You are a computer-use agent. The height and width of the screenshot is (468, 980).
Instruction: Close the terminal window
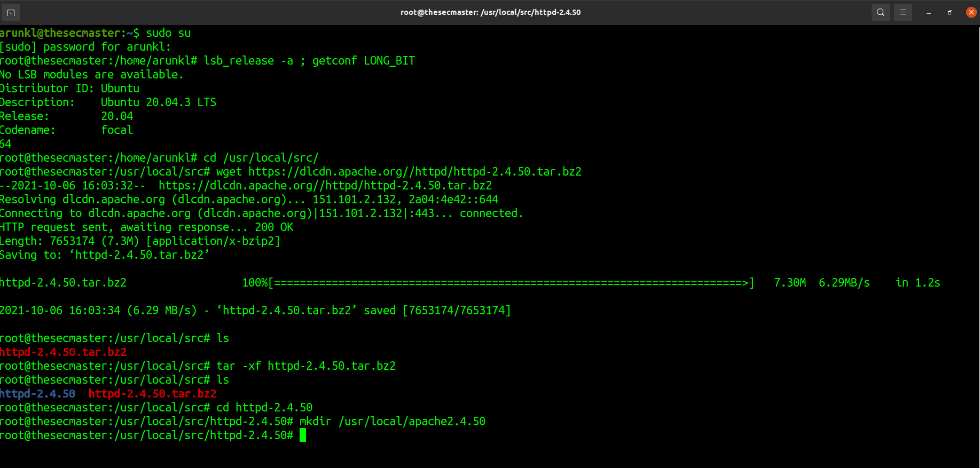point(971,12)
